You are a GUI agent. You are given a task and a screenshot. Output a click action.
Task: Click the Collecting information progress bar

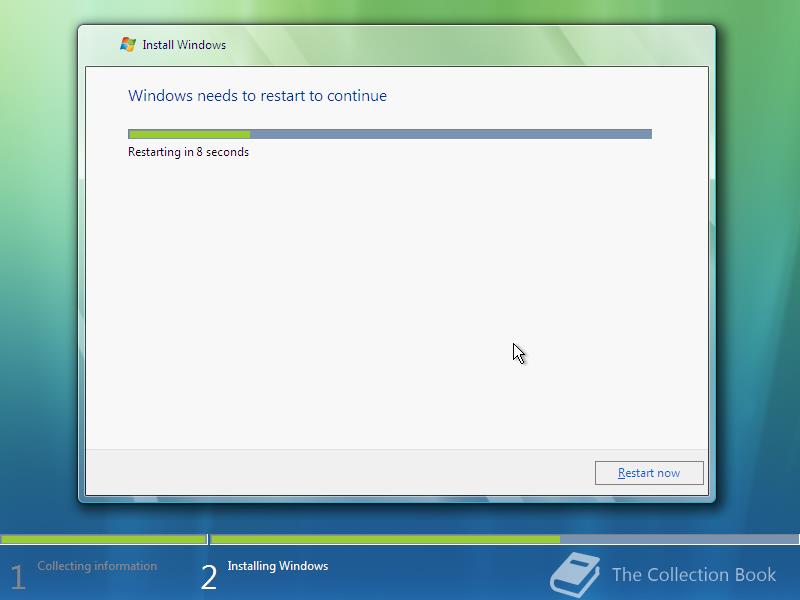104,539
